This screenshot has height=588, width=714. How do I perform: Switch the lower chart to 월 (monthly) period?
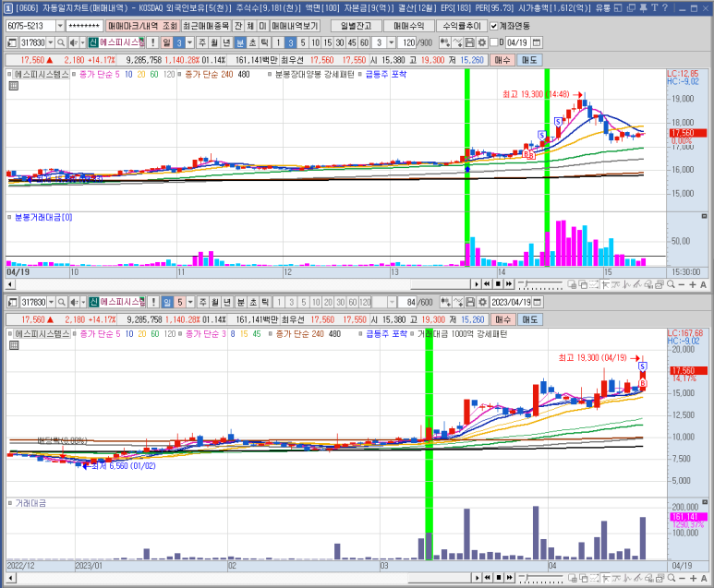215,302
